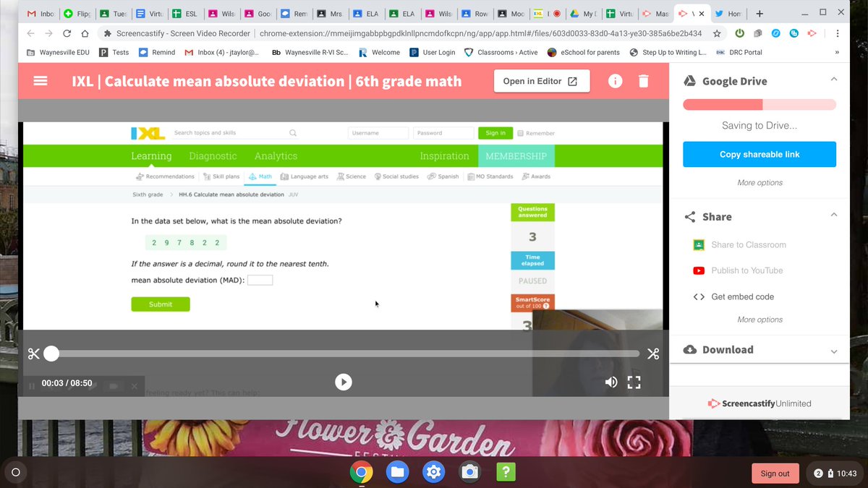The height and width of the screenshot is (488, 868).
Task: Show more bookmarks overflow chevron
Action: coord(837,52)
